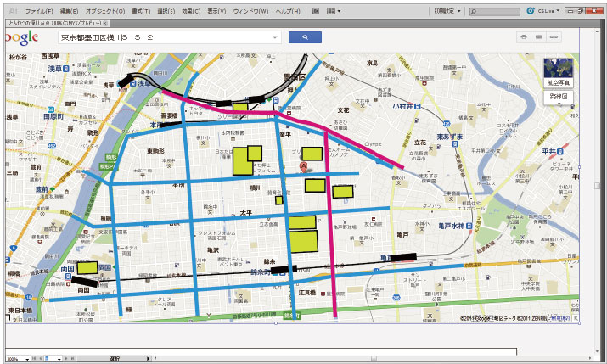Minimize the Illustrator window
The height and width of the screenshot is (364, 607).
pyautogui.click(x=570, y=11)
